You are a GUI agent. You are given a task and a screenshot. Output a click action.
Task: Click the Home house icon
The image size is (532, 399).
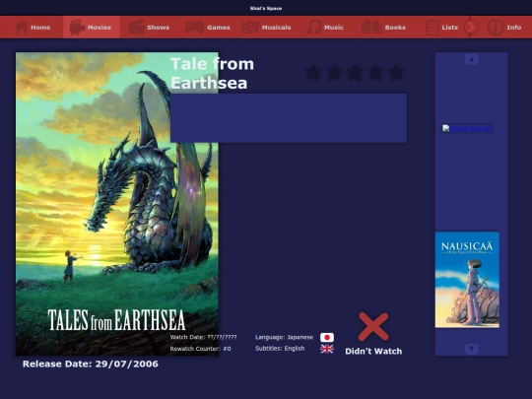(22, 28)
